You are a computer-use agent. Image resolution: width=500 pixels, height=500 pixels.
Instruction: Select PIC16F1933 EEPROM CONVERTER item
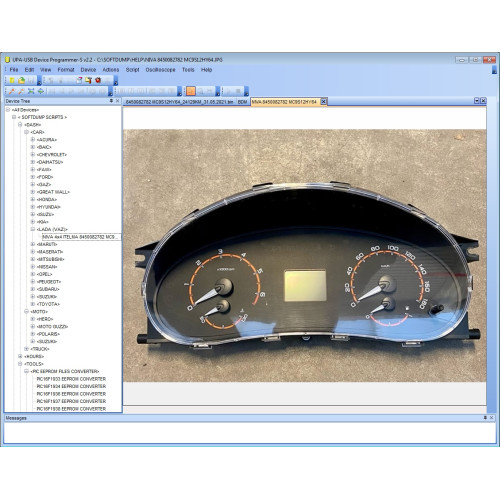click(71, 379)
